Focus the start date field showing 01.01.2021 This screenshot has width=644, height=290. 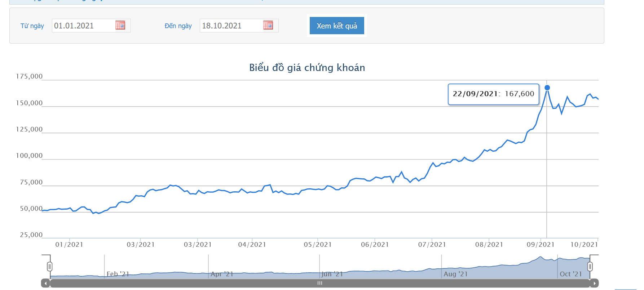[x=83, y=26]
